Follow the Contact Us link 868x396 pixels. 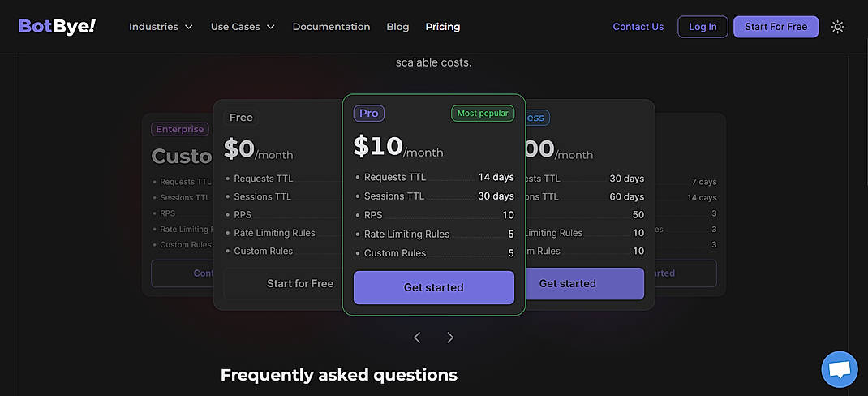638,27
